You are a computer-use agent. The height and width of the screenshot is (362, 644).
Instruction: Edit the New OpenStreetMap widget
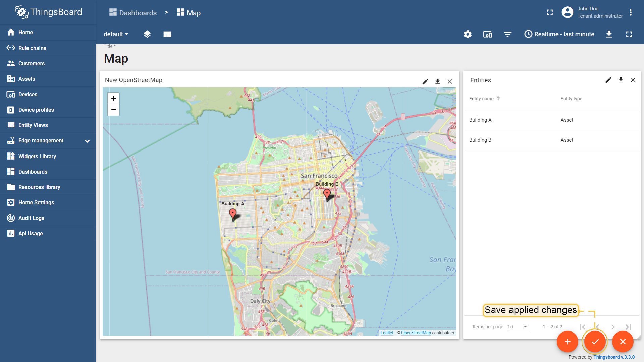click(425, 81)
